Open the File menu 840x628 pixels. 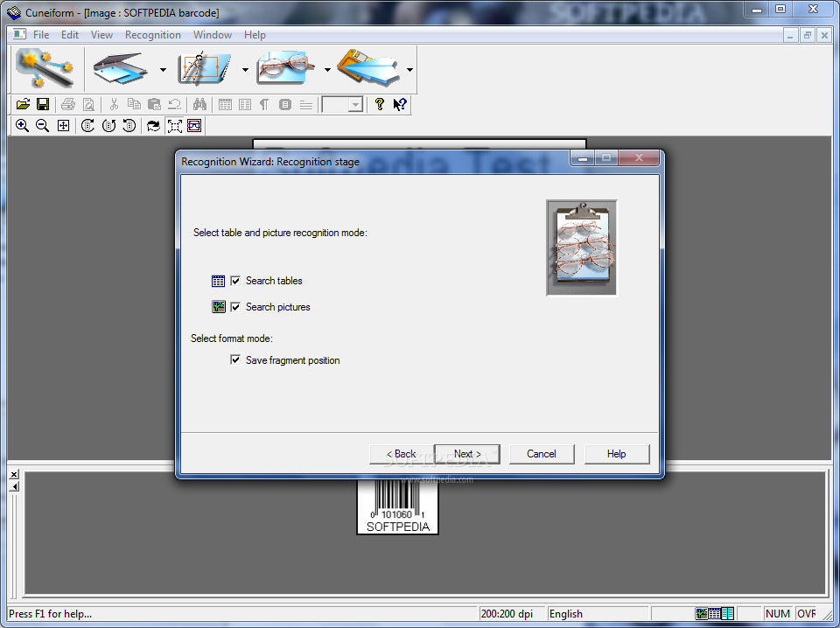pyautogui.click(x=41, y=35)
